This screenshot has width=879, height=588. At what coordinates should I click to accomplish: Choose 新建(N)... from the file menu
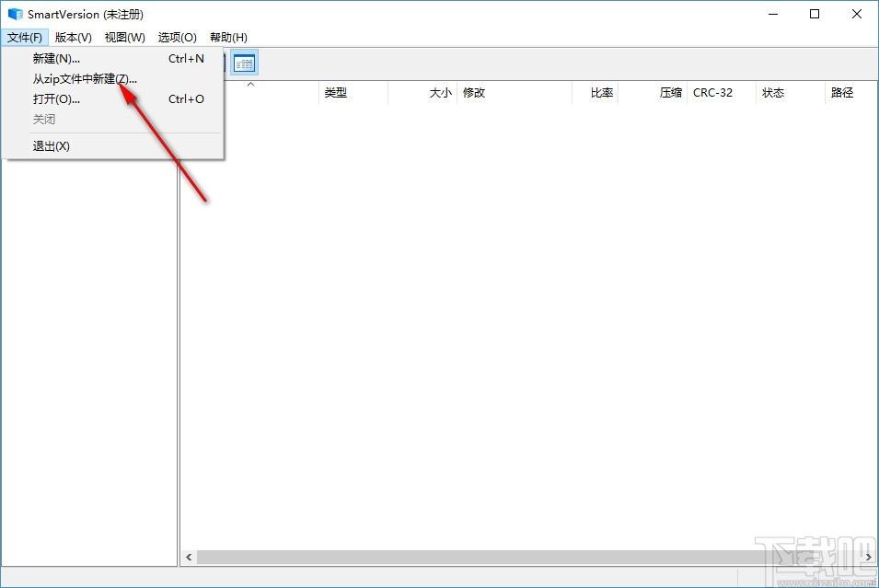112,59
